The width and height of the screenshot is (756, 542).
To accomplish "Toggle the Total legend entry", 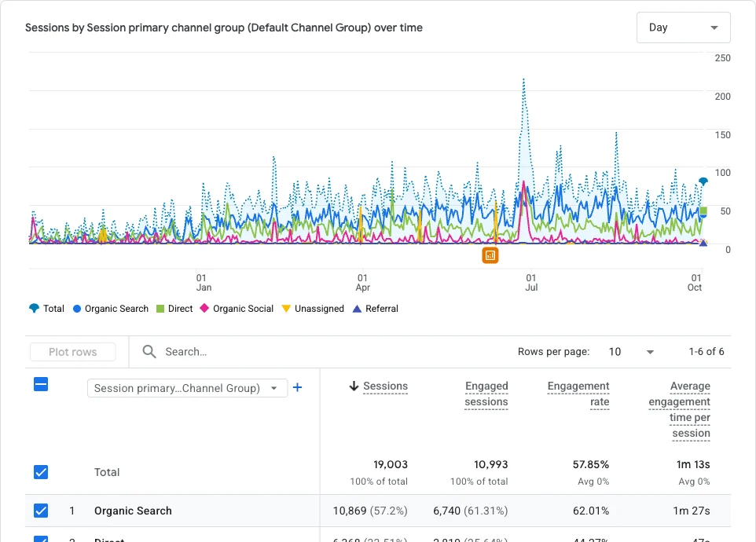I will click(47, 309).
